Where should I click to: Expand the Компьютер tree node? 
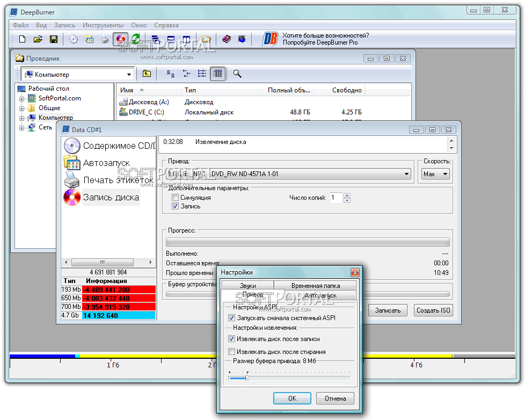coord(22,118)
